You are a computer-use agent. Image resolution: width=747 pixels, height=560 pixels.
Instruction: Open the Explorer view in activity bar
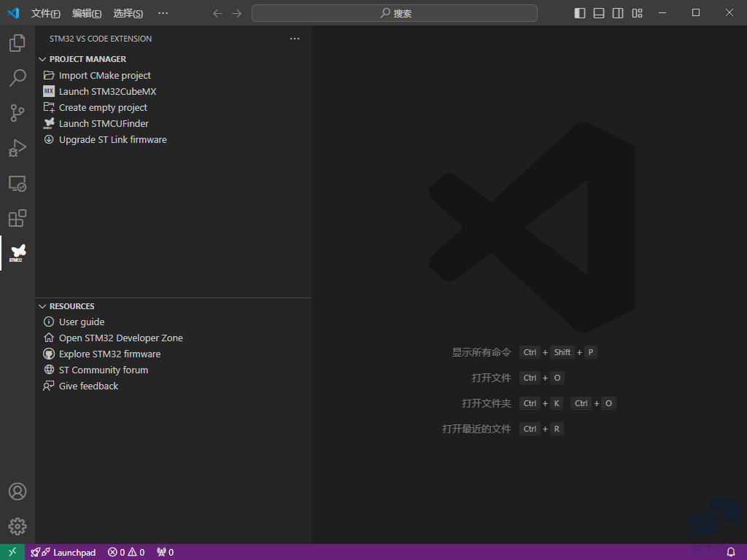(18, 43)
